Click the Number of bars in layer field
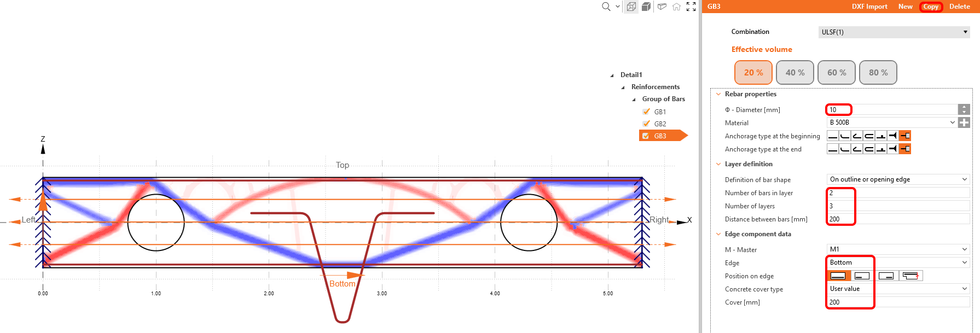Viewport: 980px width, 333px height. tap(898, 192)
